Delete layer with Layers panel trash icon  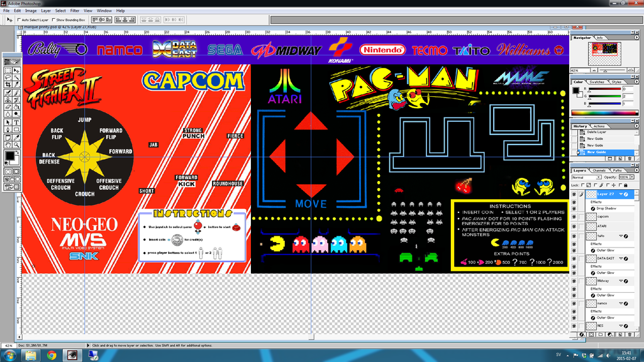click(x=630, y=334)
